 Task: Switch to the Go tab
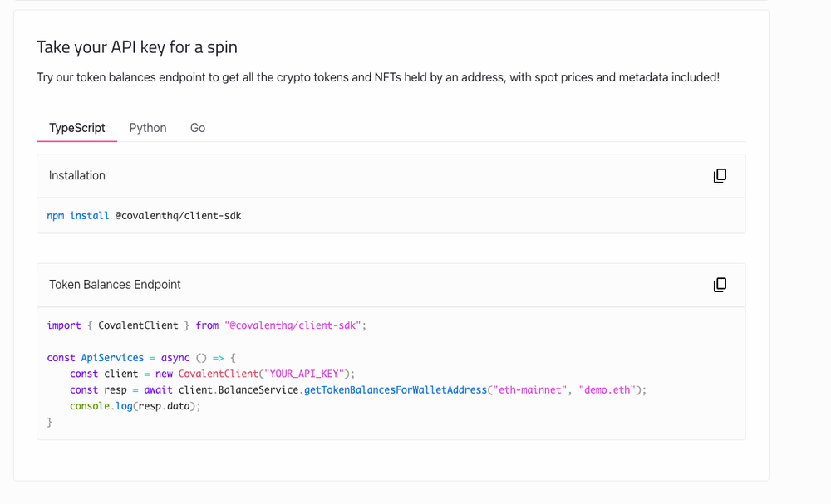pyautogui.click(x=198, y=128)
